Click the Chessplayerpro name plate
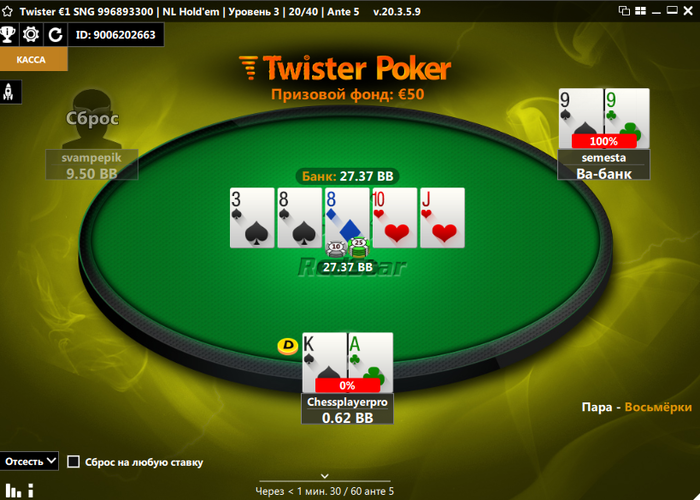This screenshot has width=700, height=500. (347, 409)
